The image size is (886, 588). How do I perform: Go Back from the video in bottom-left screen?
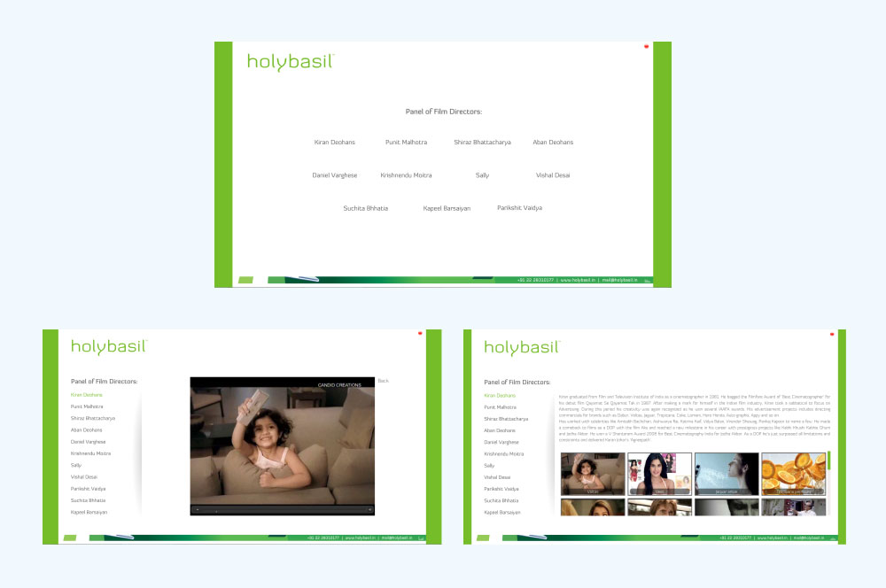(x=383, y=381)
